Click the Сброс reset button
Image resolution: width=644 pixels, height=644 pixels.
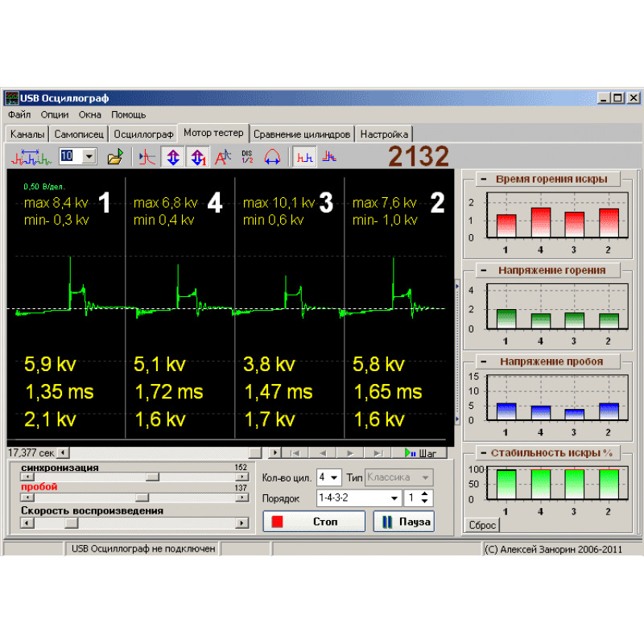coord(481,524)
